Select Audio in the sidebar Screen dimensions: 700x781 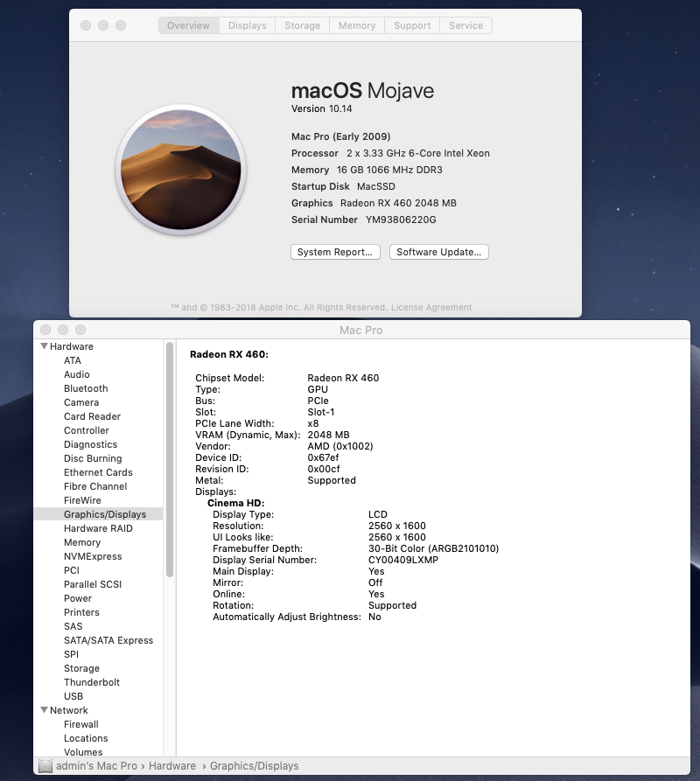coord(77,374)
